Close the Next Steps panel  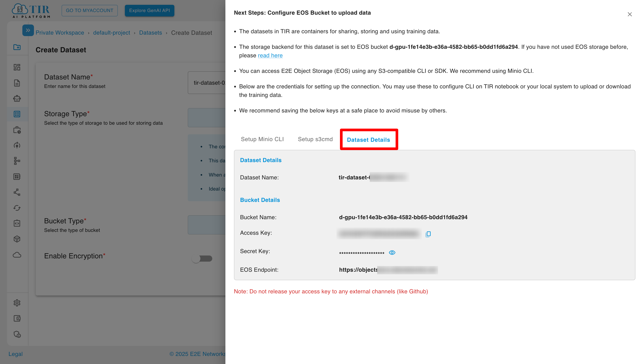(630, 14)
